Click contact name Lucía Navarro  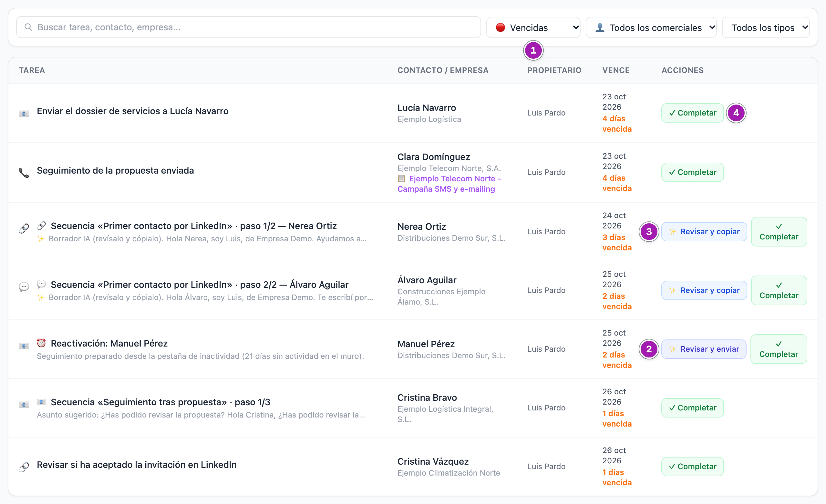pyautogui.click(x=427, y=108)
